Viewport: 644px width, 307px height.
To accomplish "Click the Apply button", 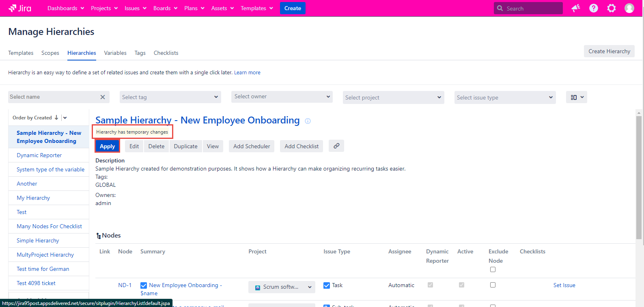I will coord(107,147).
